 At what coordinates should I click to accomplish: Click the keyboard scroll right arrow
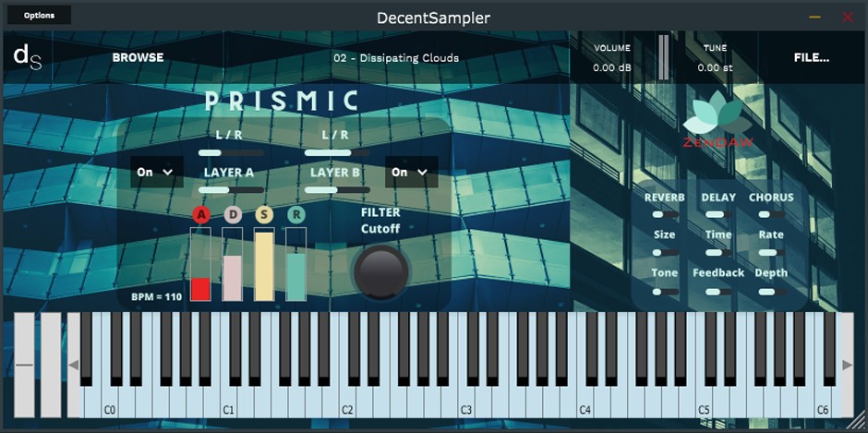coord(848,365)
